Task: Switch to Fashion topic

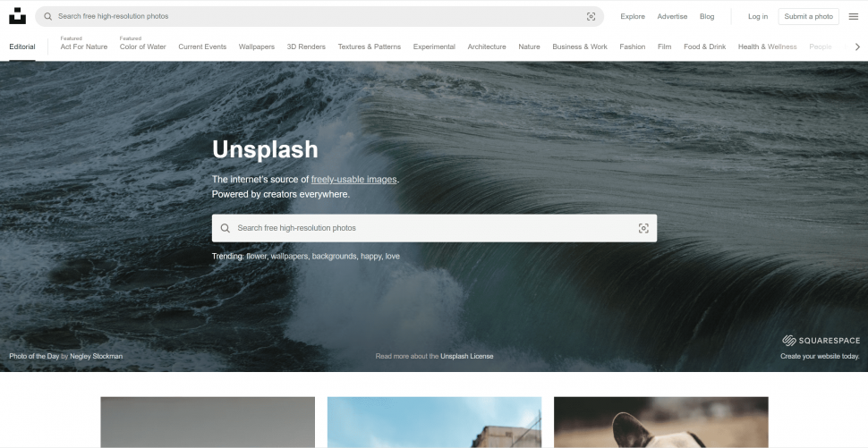Action: point(632,46)
